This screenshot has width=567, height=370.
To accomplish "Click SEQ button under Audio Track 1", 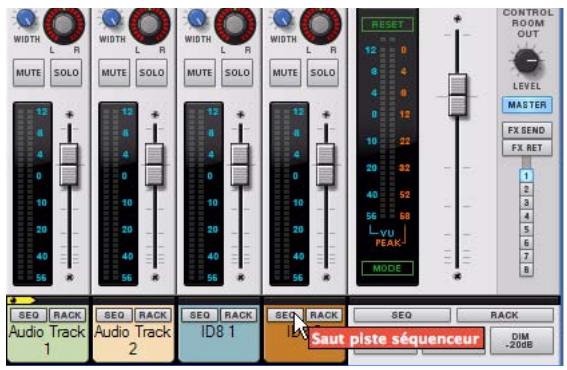I will (x=29, y=315).
